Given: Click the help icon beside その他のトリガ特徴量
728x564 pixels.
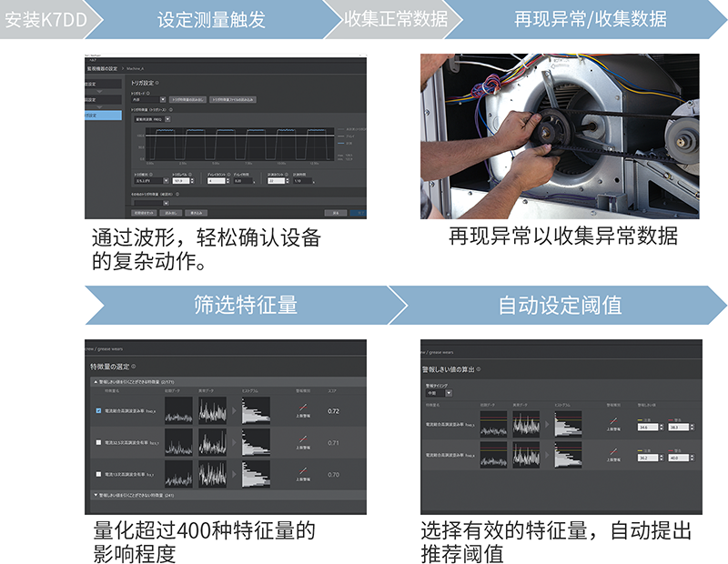Looking at the screenshot, I should click(176, 194).
